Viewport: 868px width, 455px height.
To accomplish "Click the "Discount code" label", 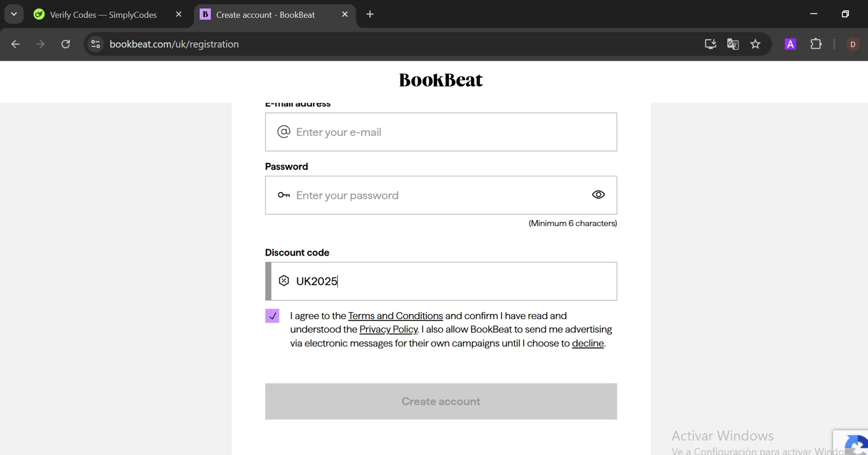I will 297,253.
